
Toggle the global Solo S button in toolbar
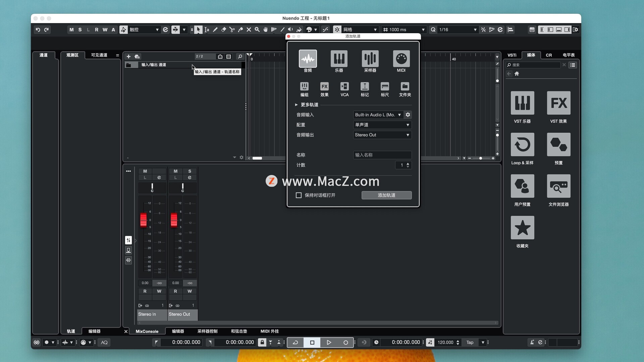pos(80,29)
